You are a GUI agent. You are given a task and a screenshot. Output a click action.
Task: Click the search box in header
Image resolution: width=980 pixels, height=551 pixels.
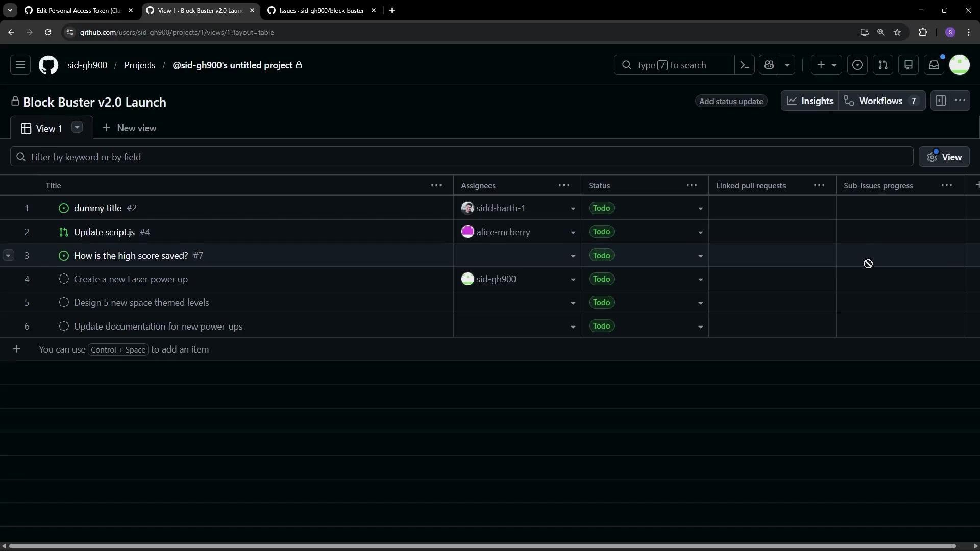pyautogui.click(x=674, y=65)
